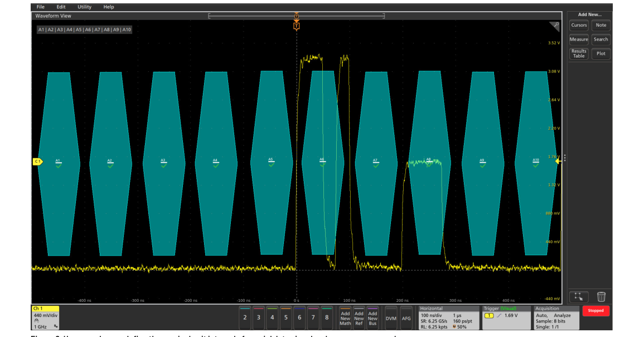
Task: Open the Horizontal settings badge
Action: [x=448, y=318]
